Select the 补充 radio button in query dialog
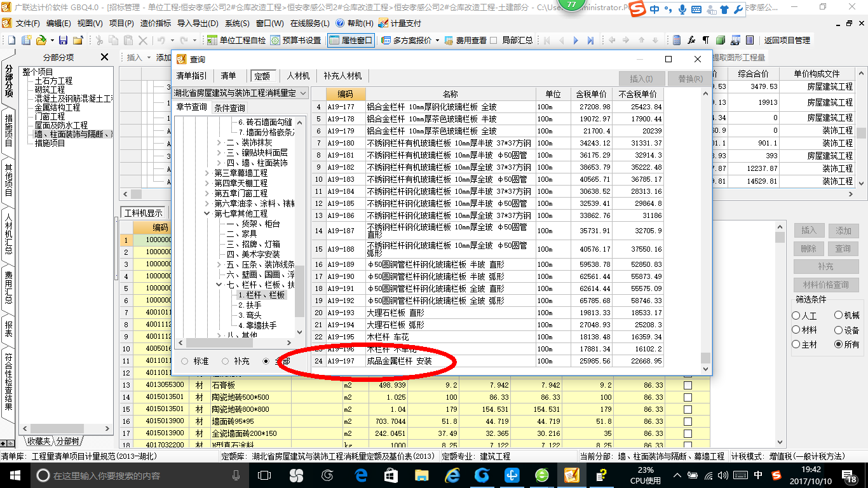The height and width of the screenshot is (488, 868). click(226, 361)
